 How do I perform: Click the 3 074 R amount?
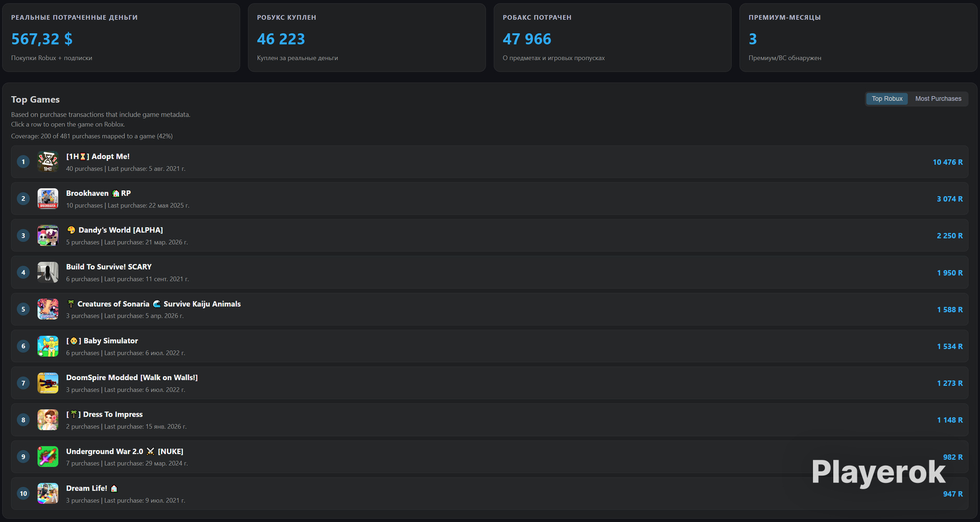[950, 199]
